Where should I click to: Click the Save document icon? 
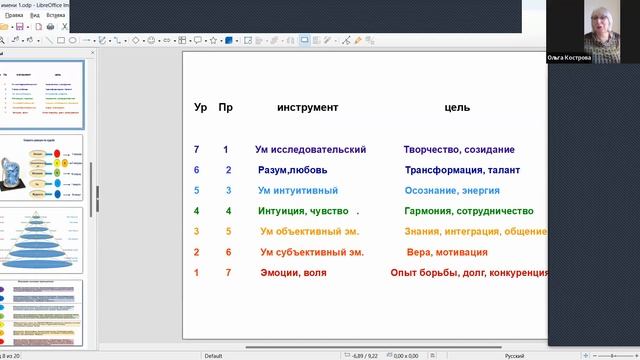[20, 27]
